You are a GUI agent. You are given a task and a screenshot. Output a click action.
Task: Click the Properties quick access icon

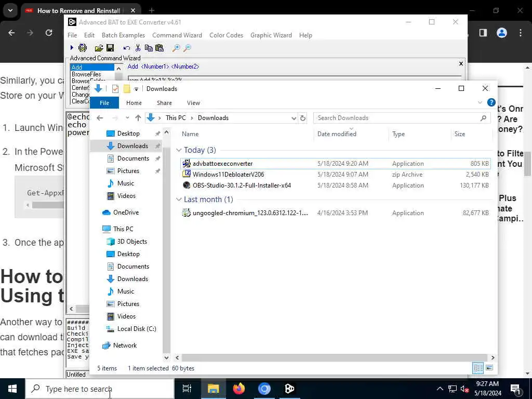[x=115, y=89]
